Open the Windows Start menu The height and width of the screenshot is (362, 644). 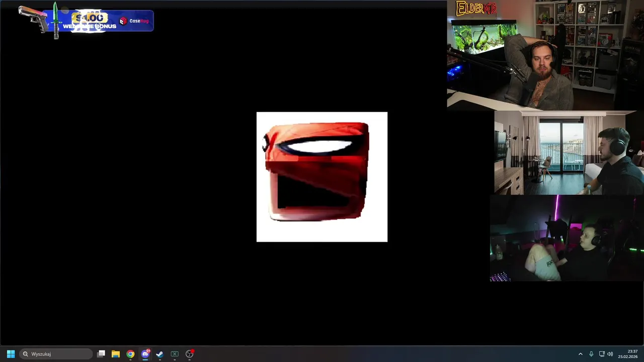[11, 354]
